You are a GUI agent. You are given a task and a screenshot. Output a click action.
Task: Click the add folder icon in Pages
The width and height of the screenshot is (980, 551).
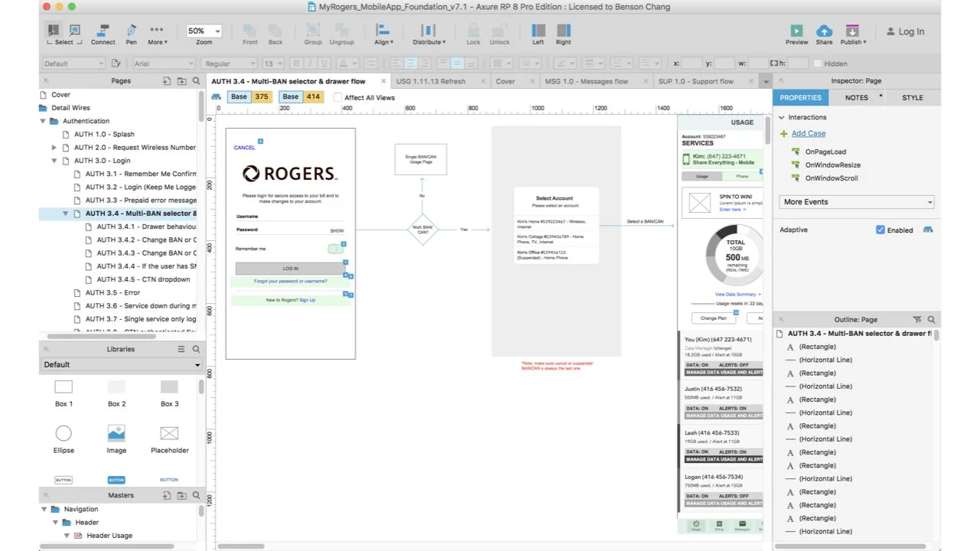coord(181,81)
